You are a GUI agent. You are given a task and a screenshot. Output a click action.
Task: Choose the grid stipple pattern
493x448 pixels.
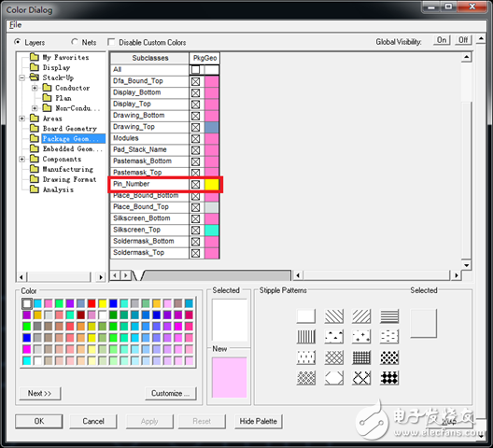(361, 357)
